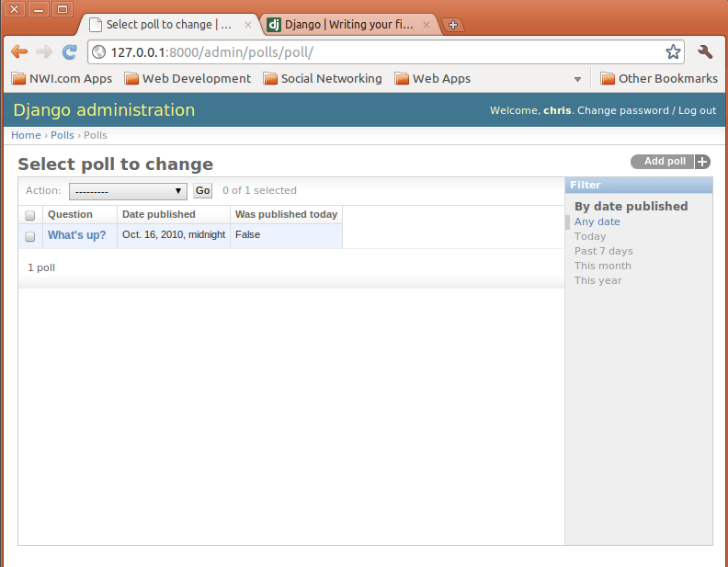Click Django administration header title
728x567 pixels.
104,110
